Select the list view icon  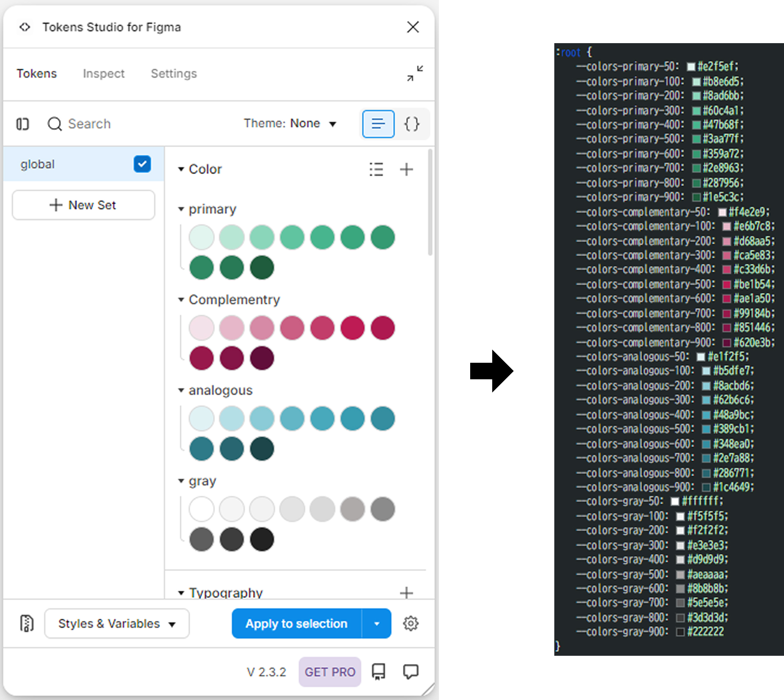(x=378, y=124)
